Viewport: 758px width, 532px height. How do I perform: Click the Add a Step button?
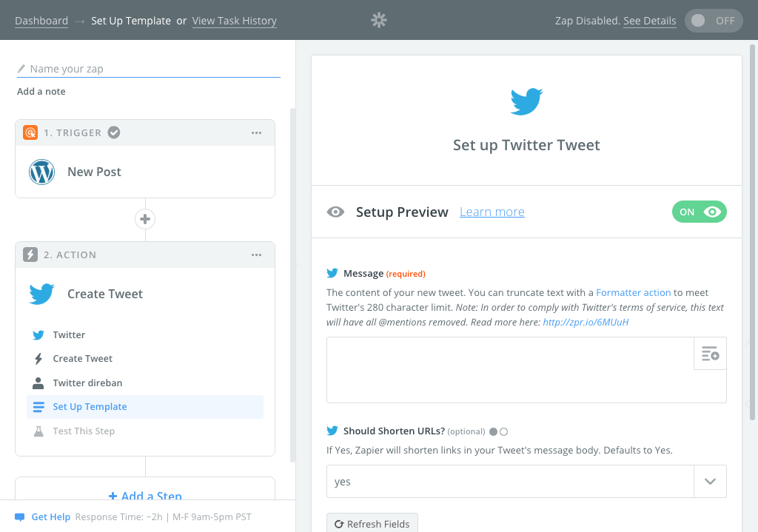(145, 495)
